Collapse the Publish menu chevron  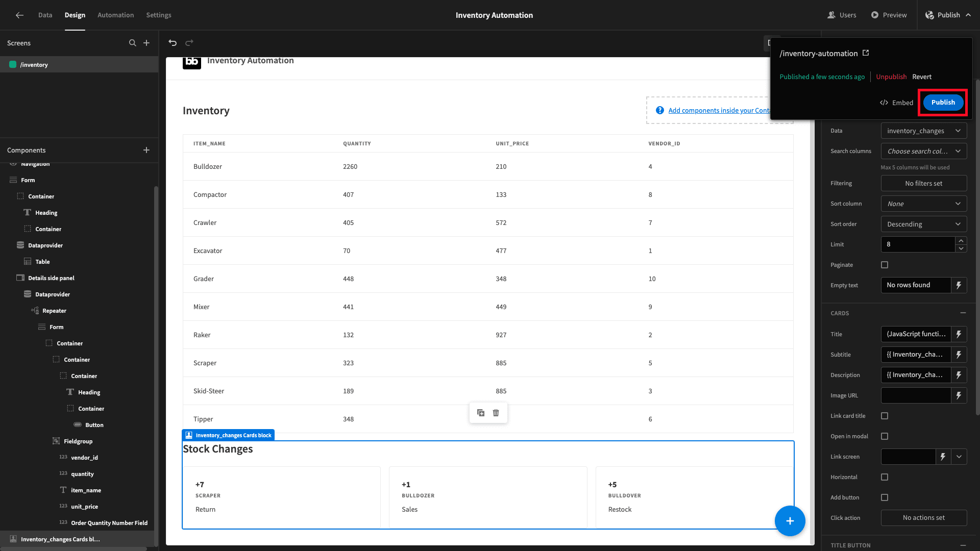click(x=968, y=15)
